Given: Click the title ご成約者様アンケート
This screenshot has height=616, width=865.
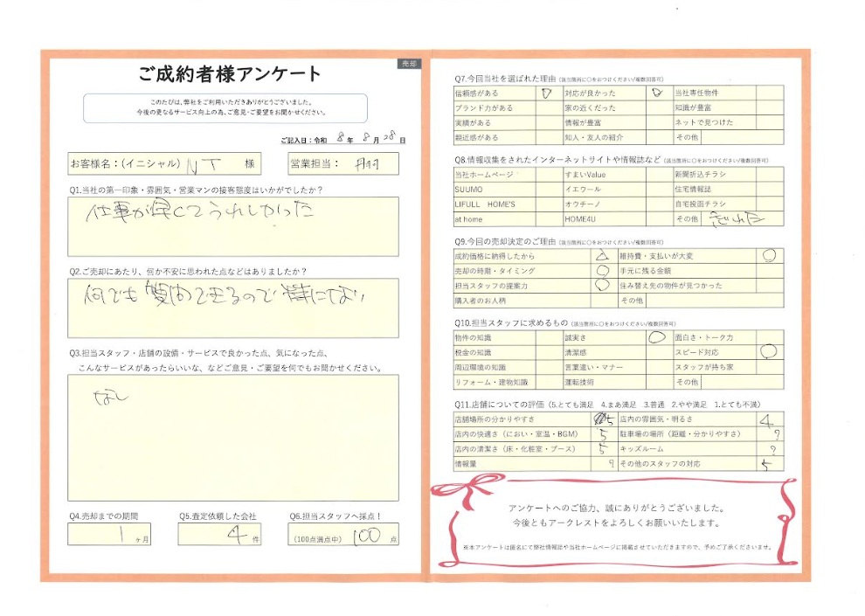Looking at the screenshot, I should [x=230, y=74].
